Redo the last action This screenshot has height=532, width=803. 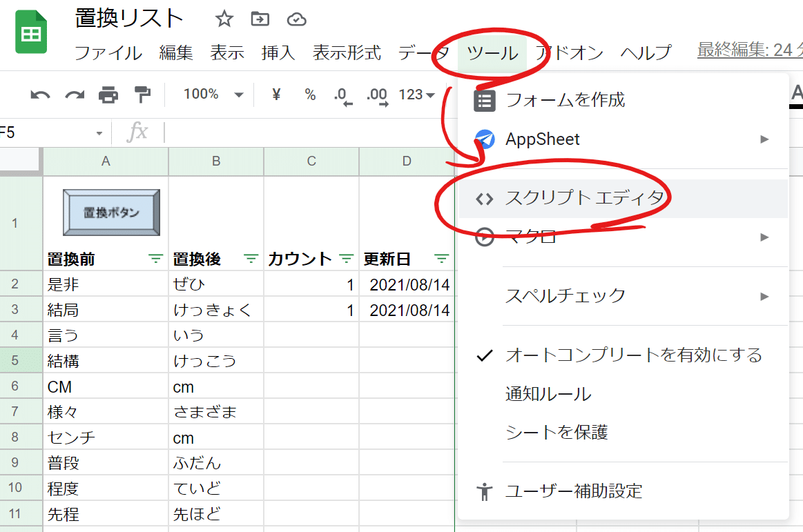[x=75, y=95]
